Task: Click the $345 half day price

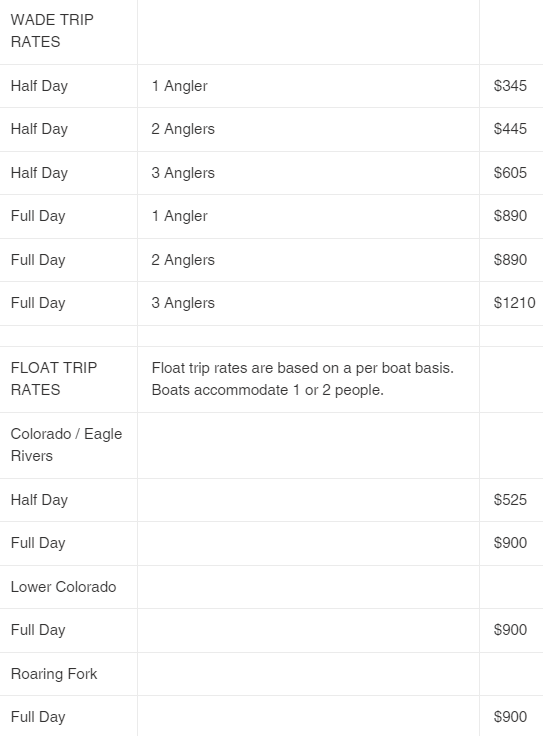Action: coord(510,86)
